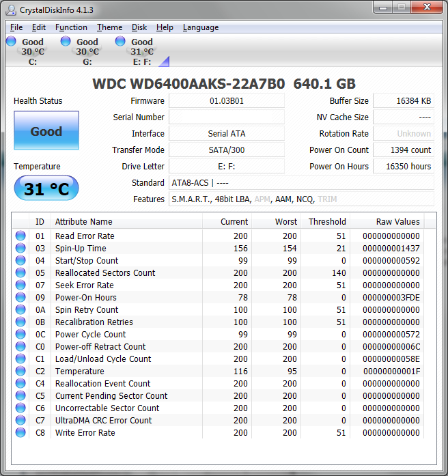
Task: Click raw value 00000000006C
Action: click(391, 347)
